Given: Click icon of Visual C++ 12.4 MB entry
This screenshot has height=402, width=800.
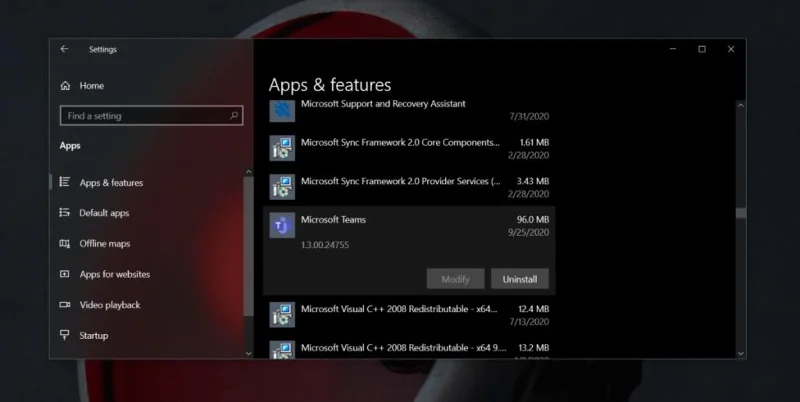Looking at the screenshot, I should pos(282,315).
